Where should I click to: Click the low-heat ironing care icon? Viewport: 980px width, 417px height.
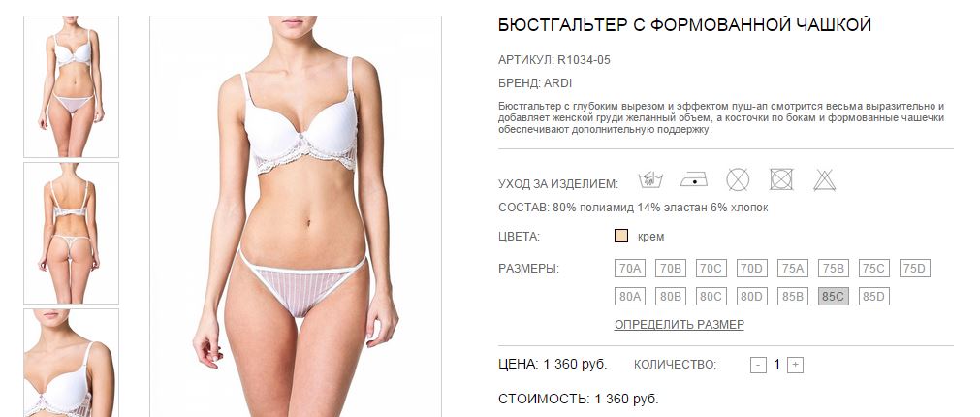694,180
